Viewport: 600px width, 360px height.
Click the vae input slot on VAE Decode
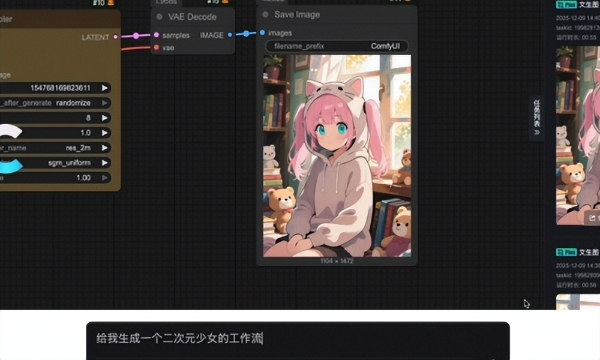(157, 47)
